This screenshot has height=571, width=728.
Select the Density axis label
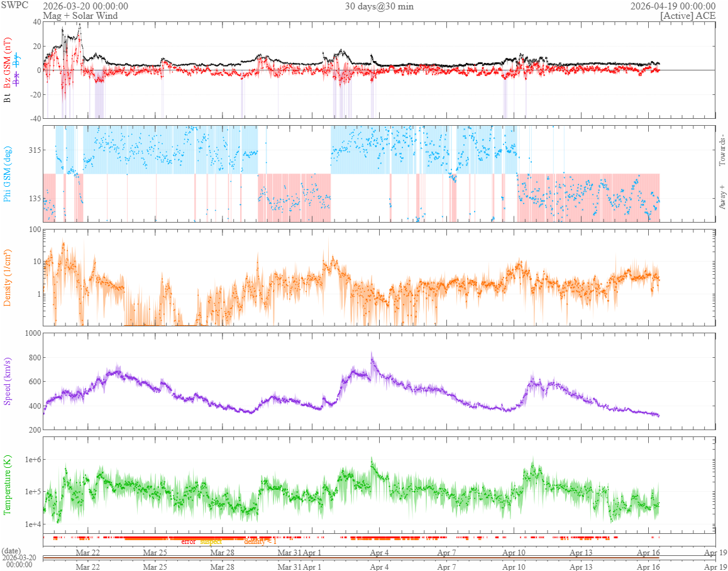(7, 278)
